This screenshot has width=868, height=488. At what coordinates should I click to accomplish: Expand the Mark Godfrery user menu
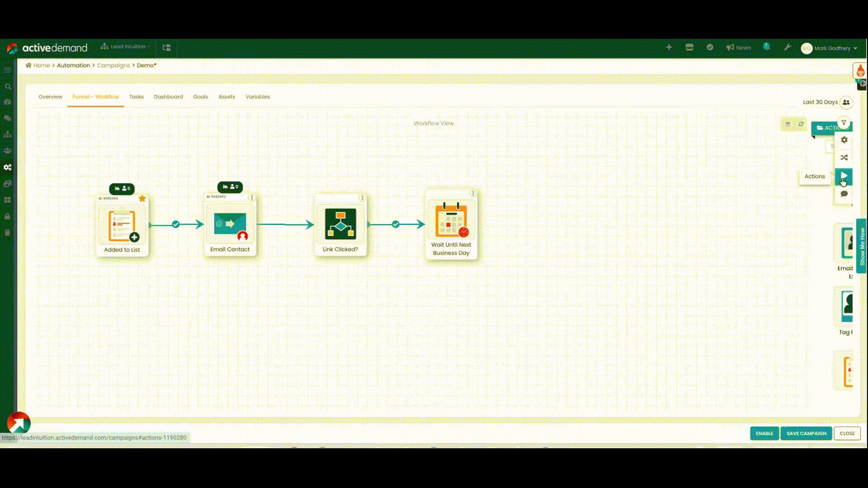(x=831, y=48)
